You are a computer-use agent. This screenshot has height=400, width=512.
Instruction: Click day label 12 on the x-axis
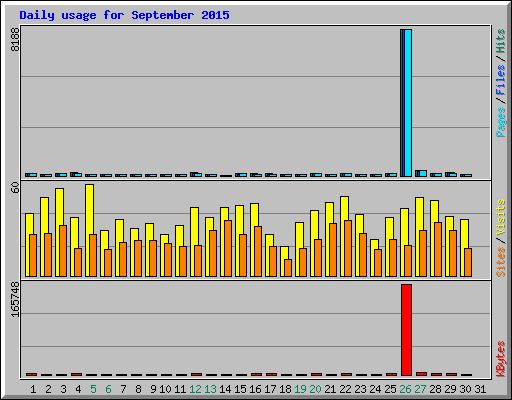[195, 389]
